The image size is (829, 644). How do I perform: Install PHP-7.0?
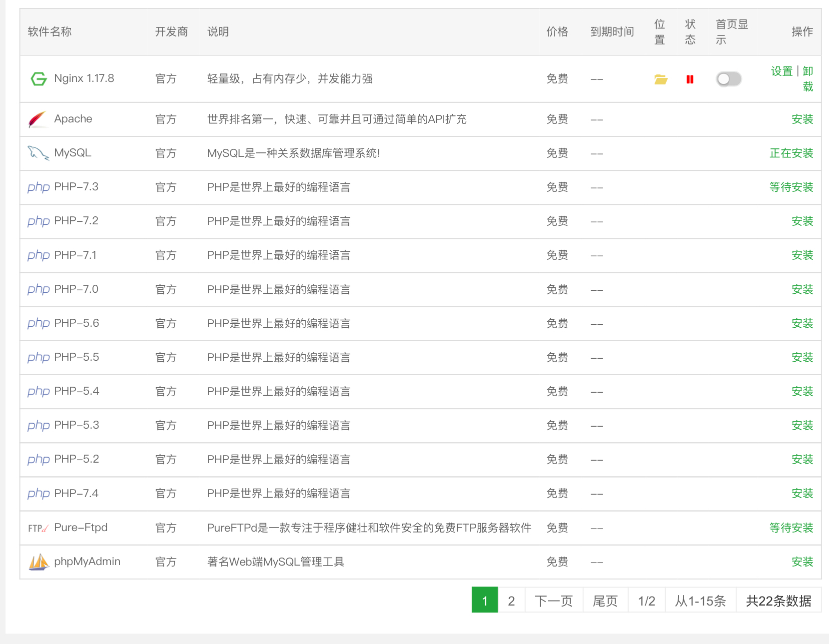pos(803,290)
